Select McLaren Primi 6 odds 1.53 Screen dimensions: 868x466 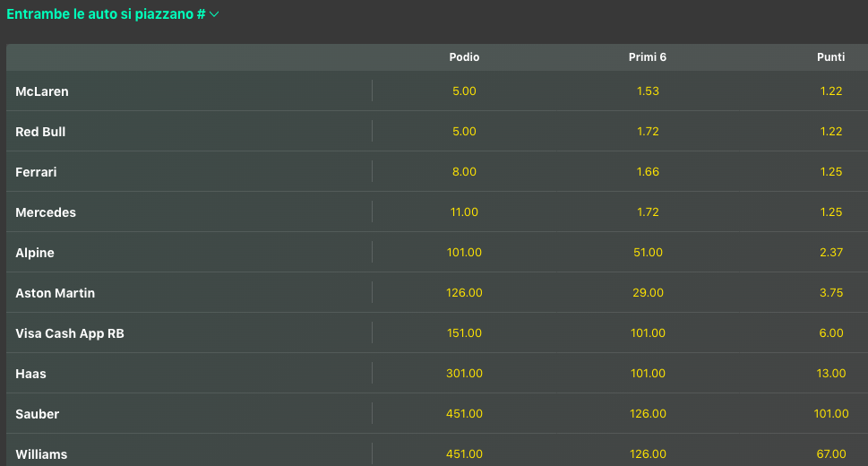648,91
